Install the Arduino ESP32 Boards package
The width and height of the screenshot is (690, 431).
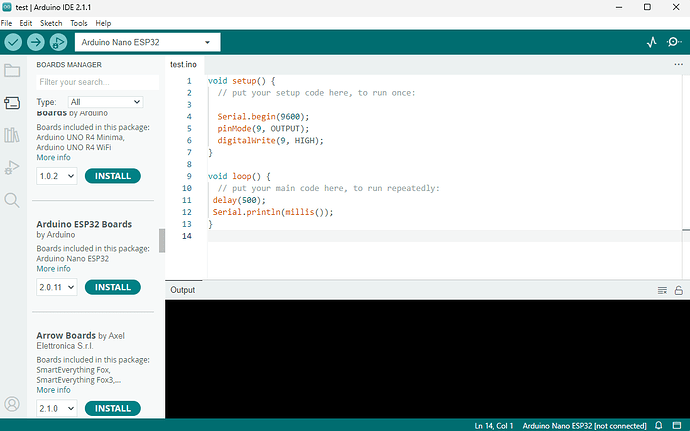[113, 287]
